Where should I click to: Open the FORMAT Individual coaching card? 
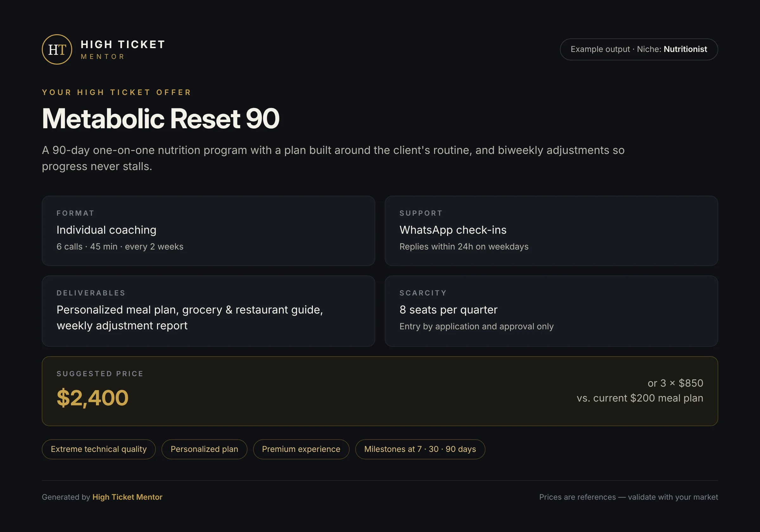(208, 231)
